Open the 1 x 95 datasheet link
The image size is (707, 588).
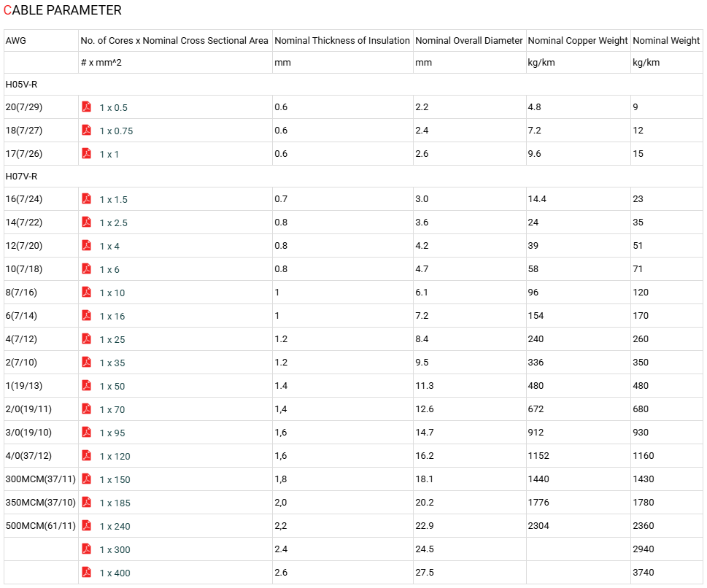112,433
